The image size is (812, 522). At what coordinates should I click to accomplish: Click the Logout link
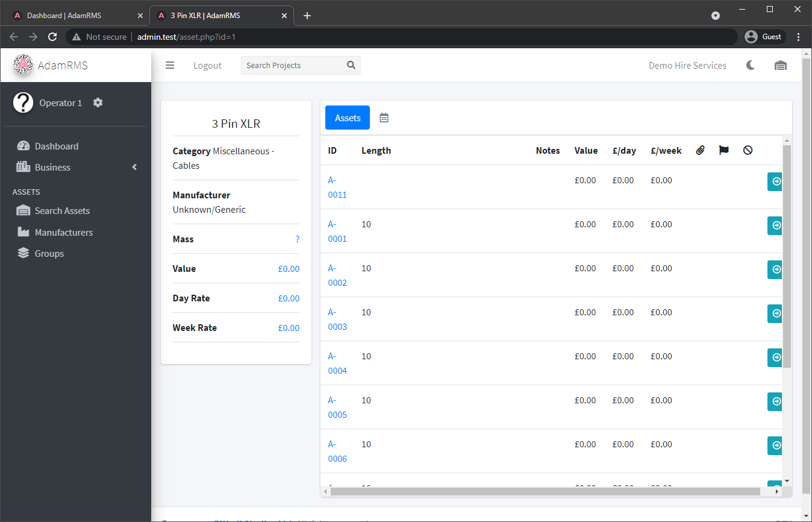[207, 65]
